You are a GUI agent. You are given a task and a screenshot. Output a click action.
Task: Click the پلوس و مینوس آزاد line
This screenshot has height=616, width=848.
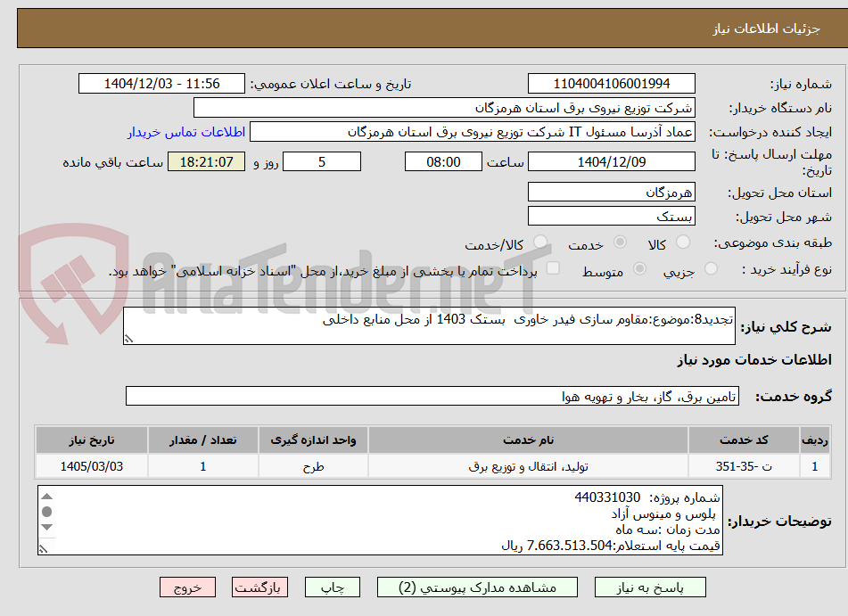(x=663, y=513)
